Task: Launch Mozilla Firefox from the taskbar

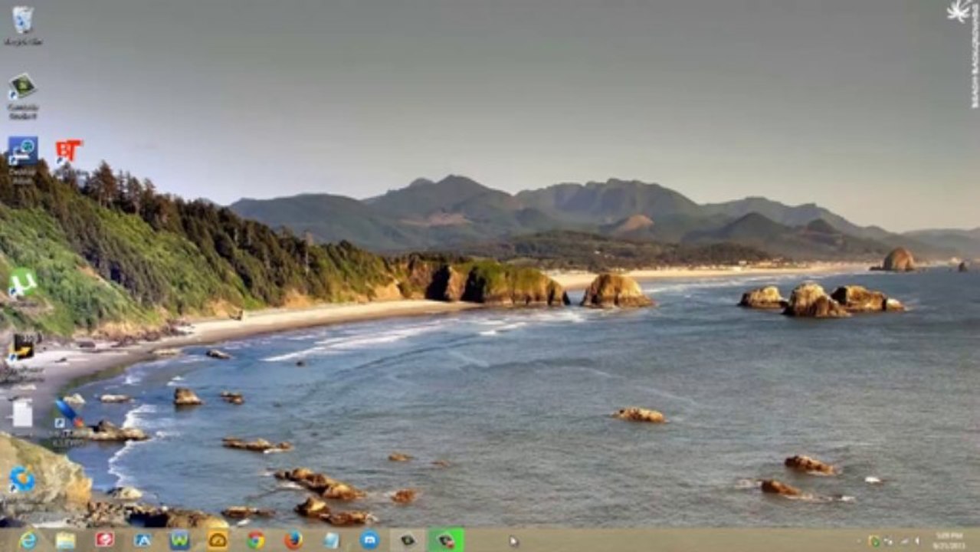Action: (x=293, y=540)
